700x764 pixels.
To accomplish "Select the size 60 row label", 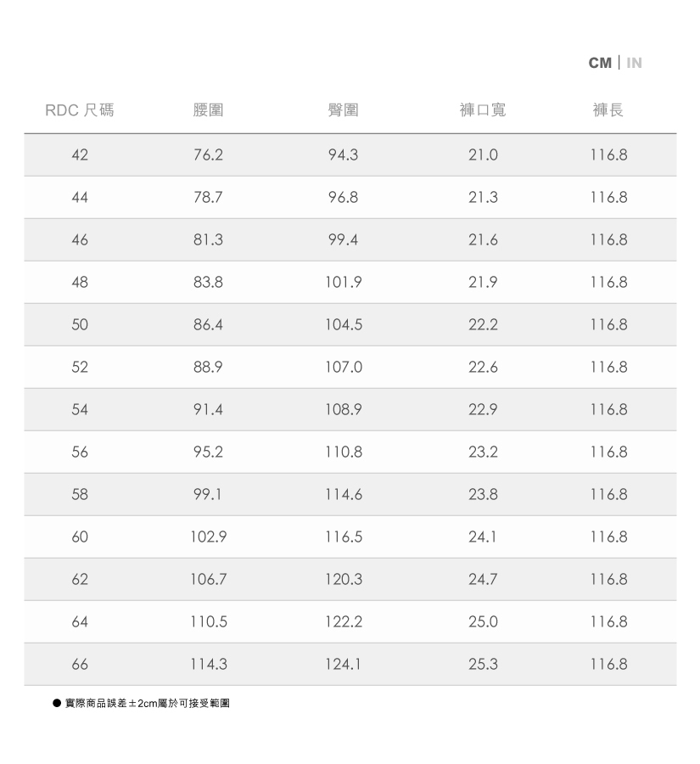I will coord(80,537).
